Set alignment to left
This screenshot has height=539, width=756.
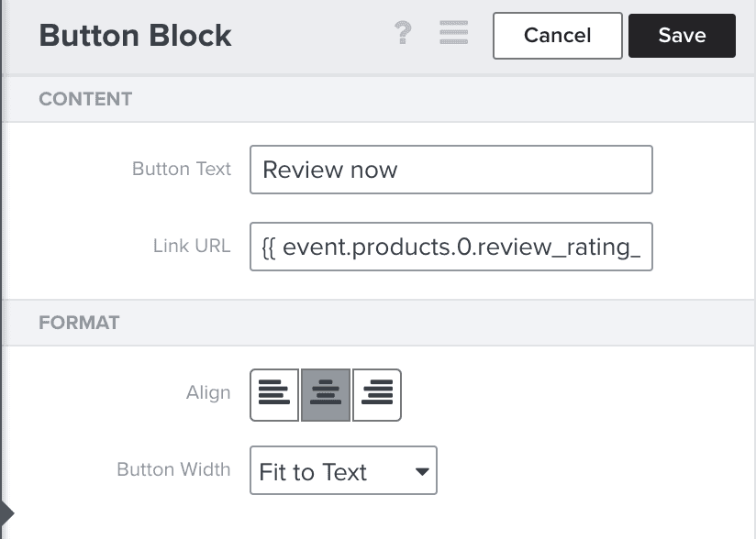click(x=274, y=394)
